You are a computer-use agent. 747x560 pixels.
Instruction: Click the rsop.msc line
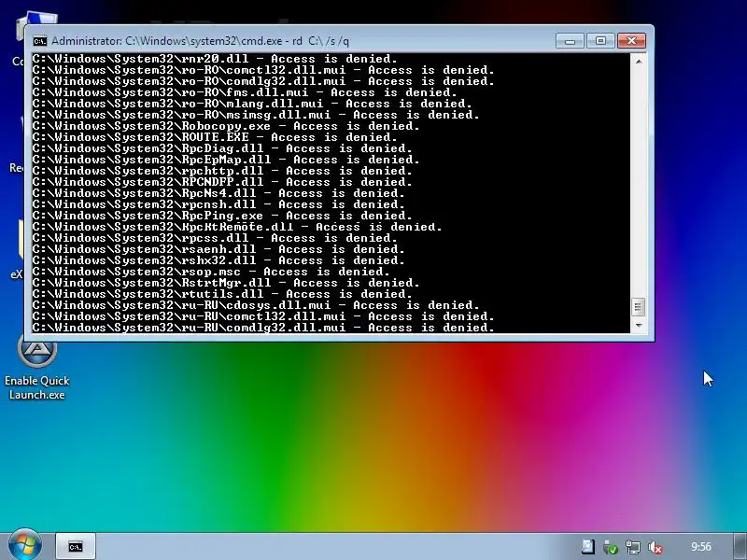pos(211,272)
